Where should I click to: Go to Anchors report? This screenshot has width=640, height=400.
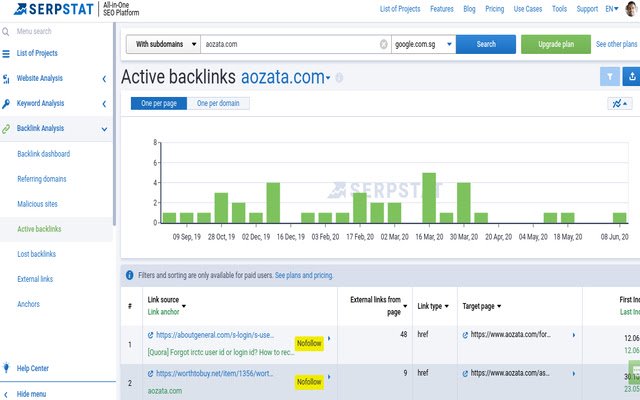click(29, 304)
